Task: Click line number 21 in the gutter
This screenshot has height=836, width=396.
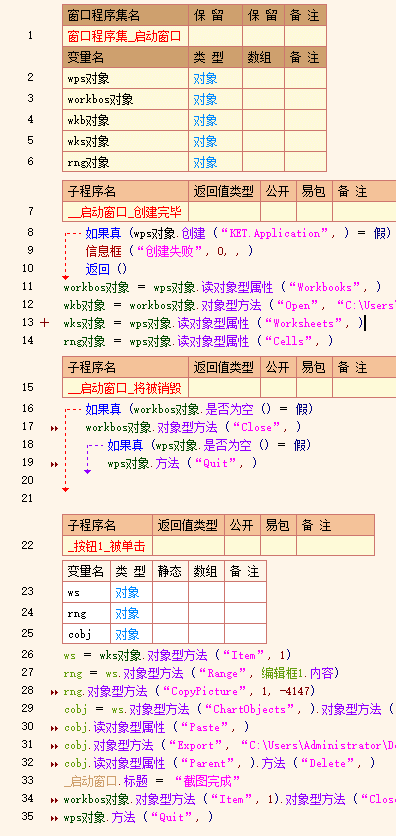Action: [27, 498]
